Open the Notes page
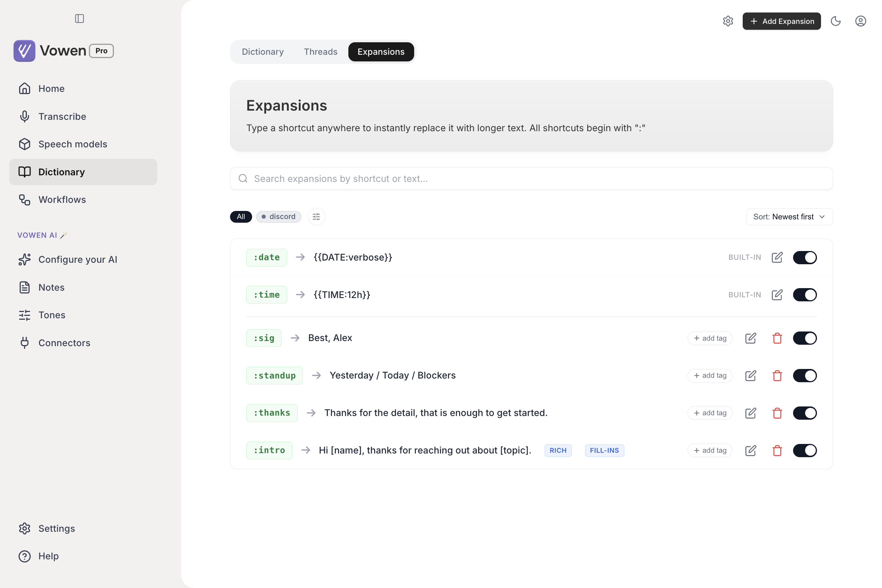Screen dimensions: 882x588 [83, 287]
